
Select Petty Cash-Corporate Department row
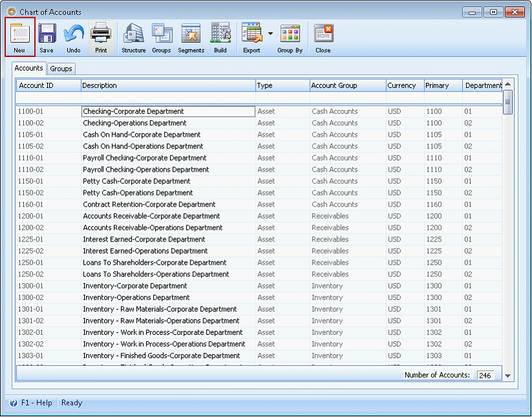pyautogui.click(x=260, y=181)
